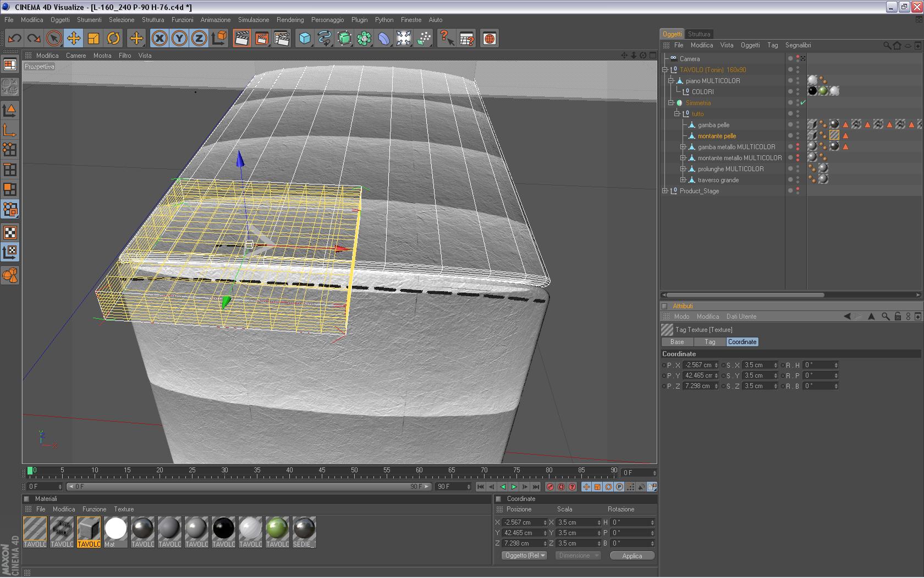Open the Oggetto (Rel) dropdown

tap(525, 555)
